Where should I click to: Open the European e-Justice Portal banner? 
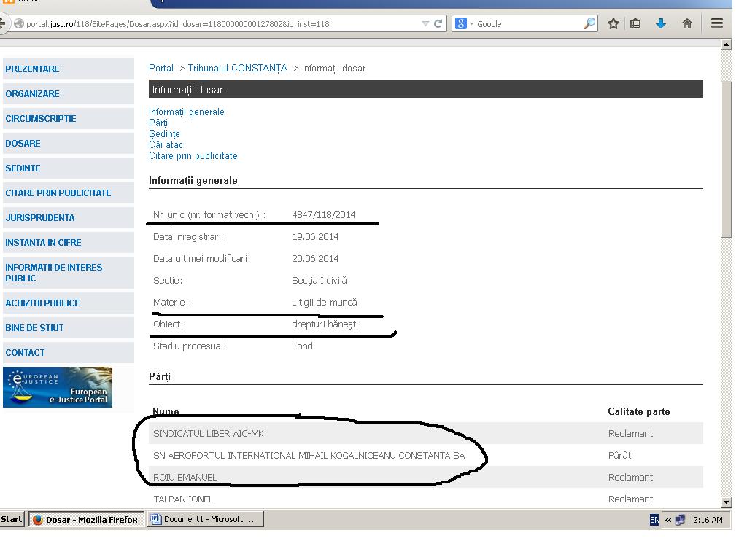[58, 387]
